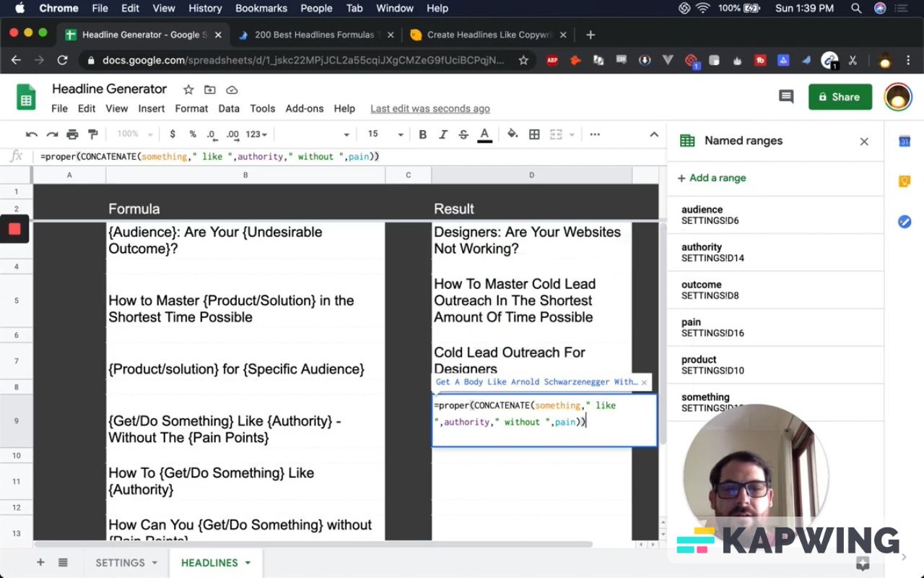Screen dimensions: 924x578
Task: Decrease decimal places in the toolbar
Action: click(x=212, y=134)
